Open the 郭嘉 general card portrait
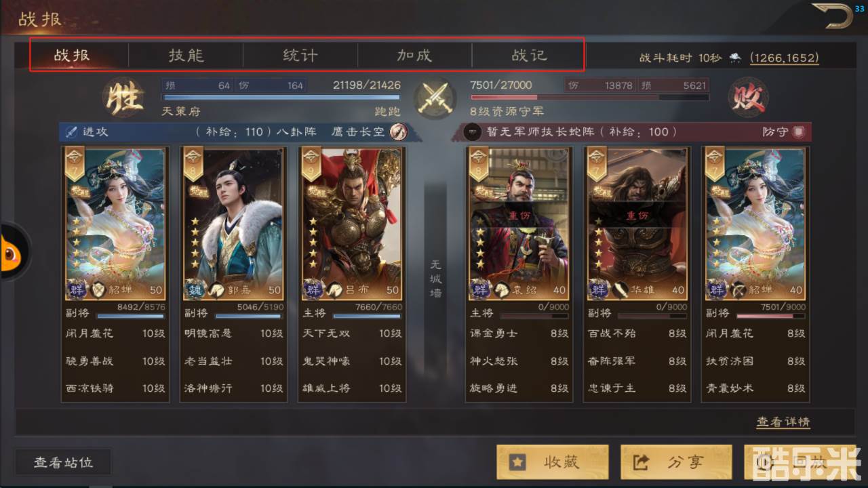The image size is (868, 488). coord(234,224)
